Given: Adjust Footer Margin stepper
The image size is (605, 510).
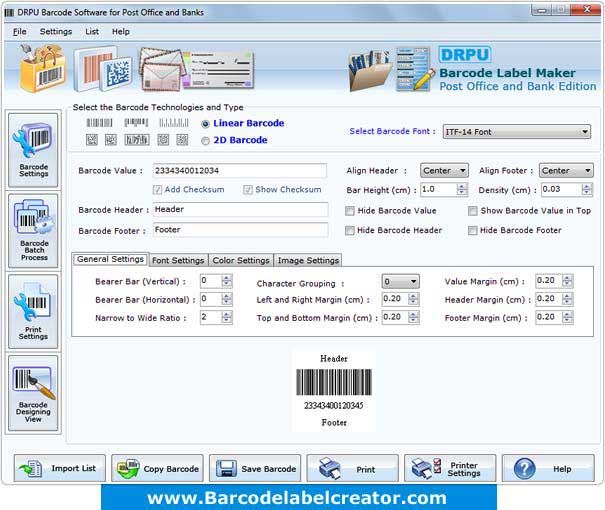Looking at the screenshot, I should [x=567, y=317].
